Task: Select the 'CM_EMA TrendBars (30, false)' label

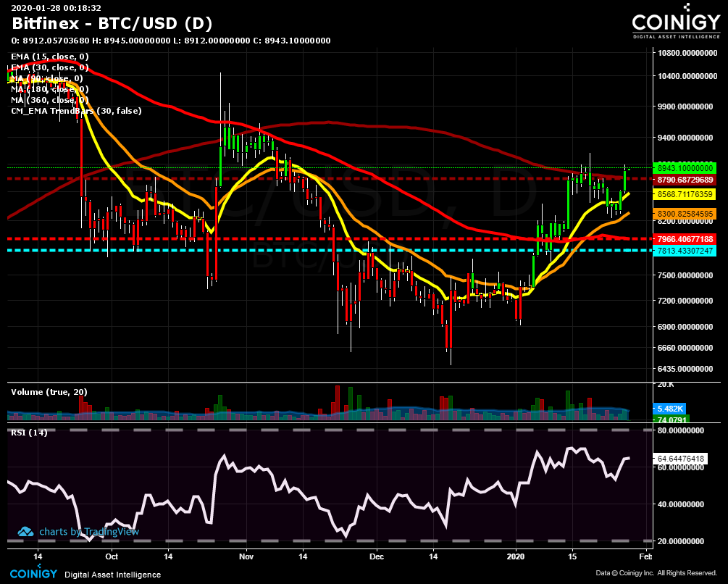Action: click(76, 111)
